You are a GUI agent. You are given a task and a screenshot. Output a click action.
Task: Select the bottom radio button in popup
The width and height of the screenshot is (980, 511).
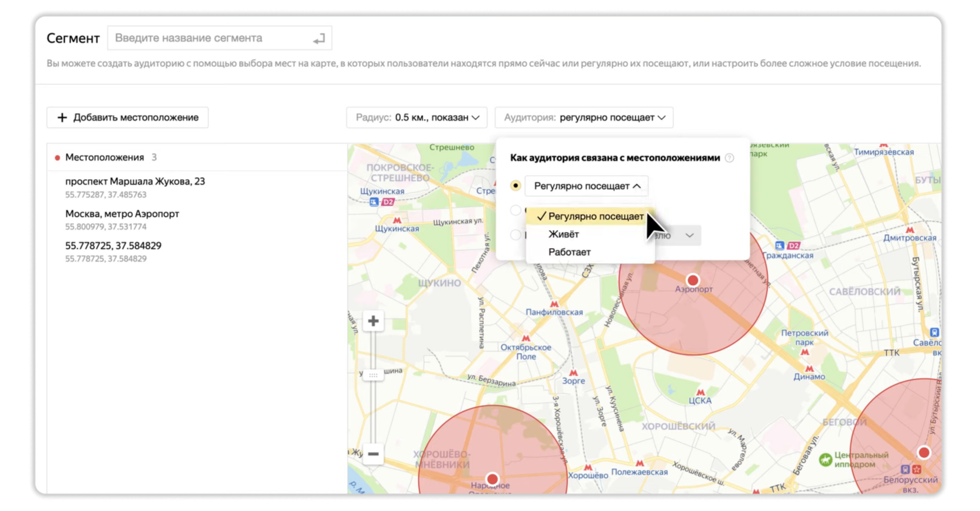point(515,235)
